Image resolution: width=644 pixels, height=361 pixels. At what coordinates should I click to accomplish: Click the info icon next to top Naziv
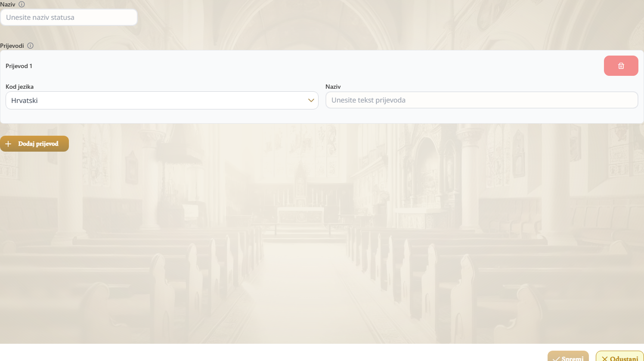click(22, 4)
